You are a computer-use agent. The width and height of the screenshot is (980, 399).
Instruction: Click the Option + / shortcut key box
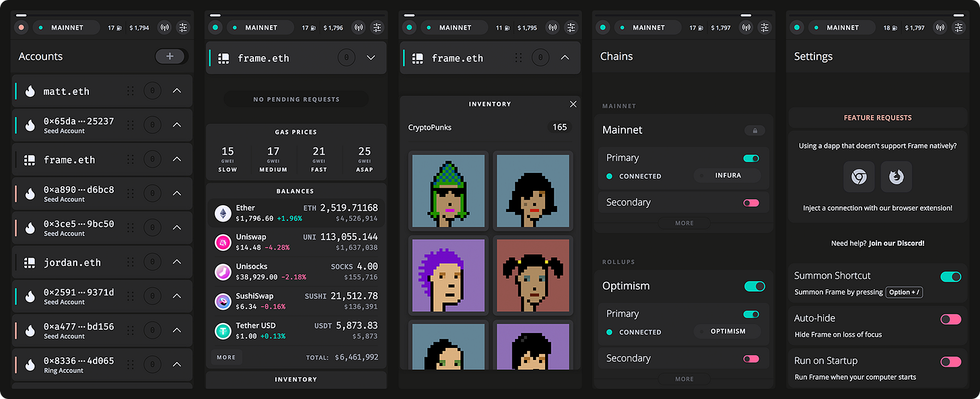tap(904, 292)
